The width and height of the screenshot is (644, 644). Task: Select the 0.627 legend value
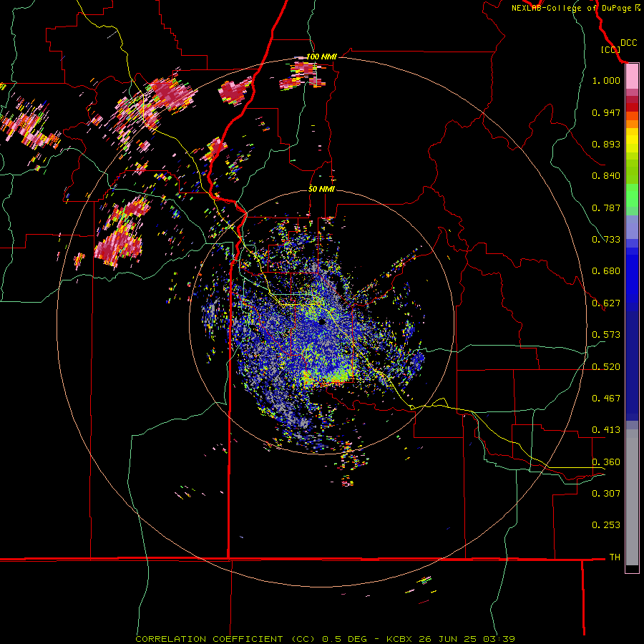[606, 303]
